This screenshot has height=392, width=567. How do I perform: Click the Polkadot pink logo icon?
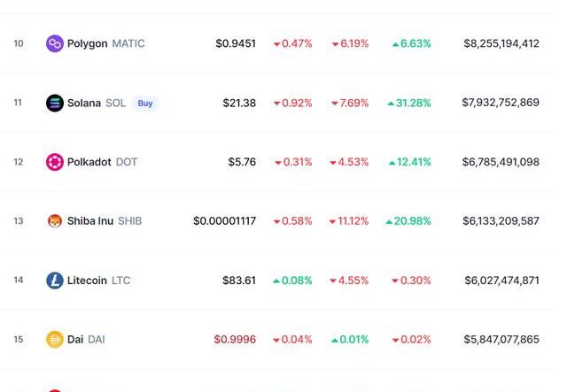pos(55,162)
